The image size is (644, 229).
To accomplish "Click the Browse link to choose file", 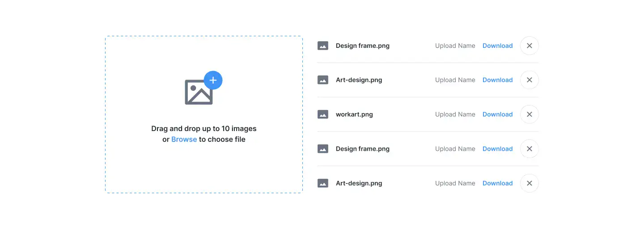I will [184, 140].
